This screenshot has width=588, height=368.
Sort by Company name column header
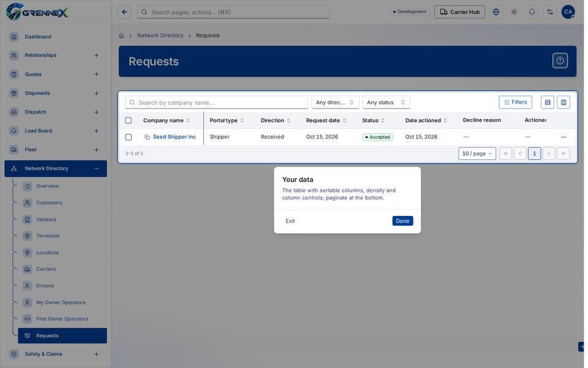166,121
